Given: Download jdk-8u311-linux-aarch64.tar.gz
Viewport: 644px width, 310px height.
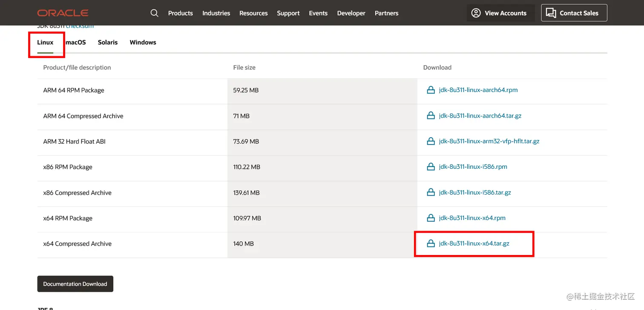Looking at the screenshot, I should (480, 116).
